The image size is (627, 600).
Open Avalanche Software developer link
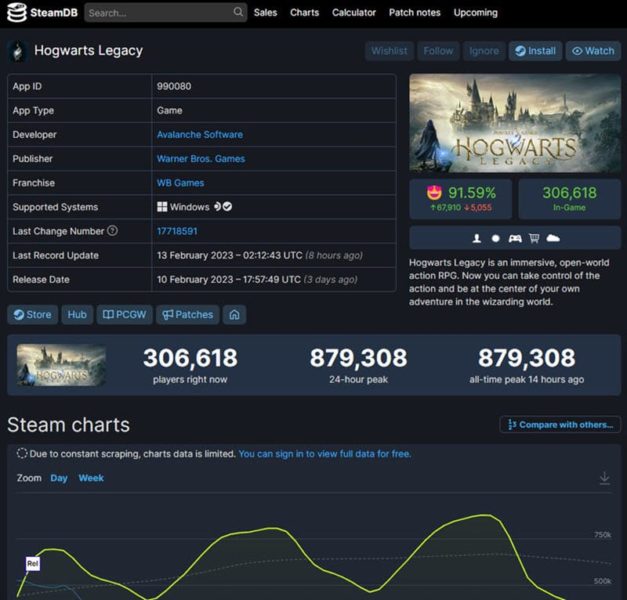[x=200, y=134]
